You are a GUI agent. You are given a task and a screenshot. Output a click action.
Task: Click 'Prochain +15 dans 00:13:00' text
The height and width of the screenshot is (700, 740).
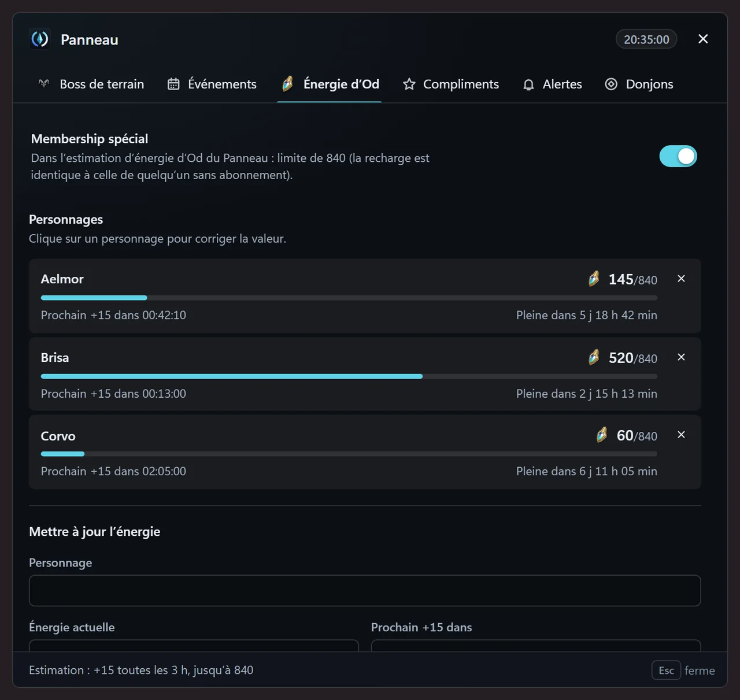[x=113, y=394]
